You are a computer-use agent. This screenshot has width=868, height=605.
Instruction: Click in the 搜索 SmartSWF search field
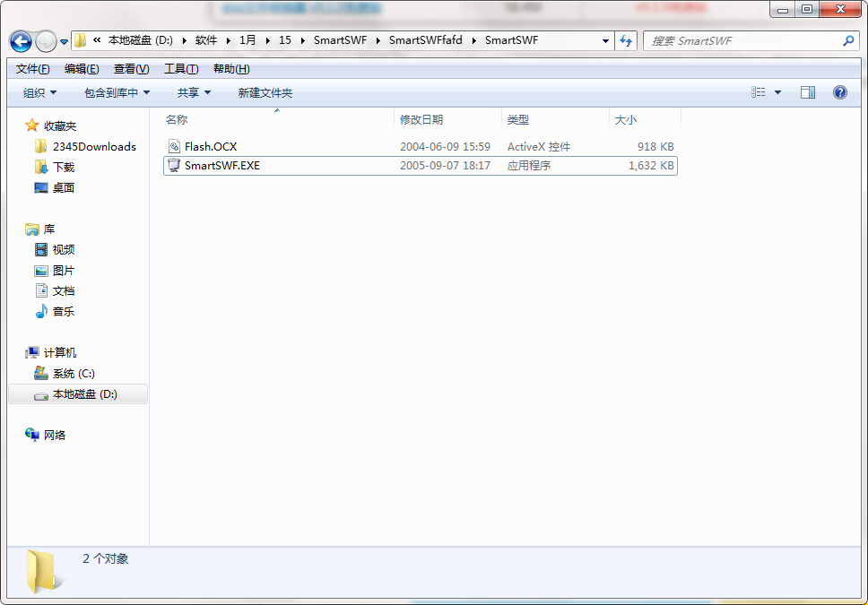pos(744,41)
